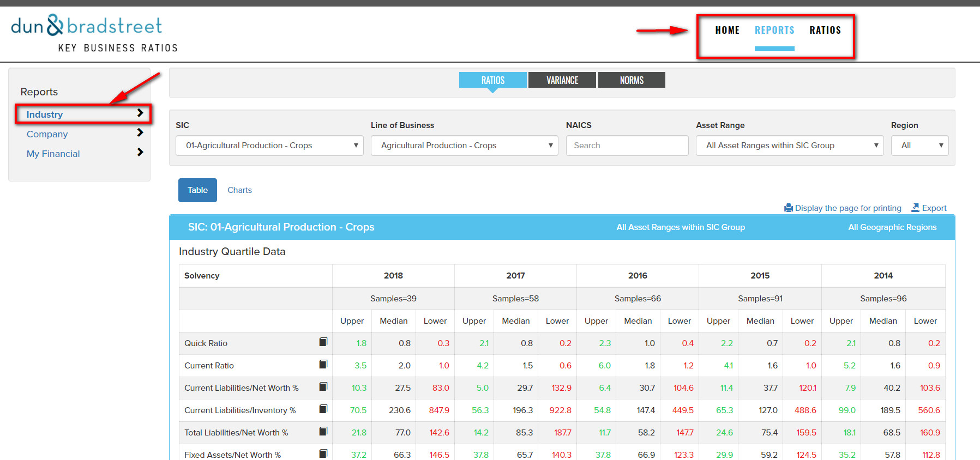Viewport: 980px width, 460px height.
Task: Open the top RATIOS navigation item
Action: pyautogui.click(x=825, y=31)
